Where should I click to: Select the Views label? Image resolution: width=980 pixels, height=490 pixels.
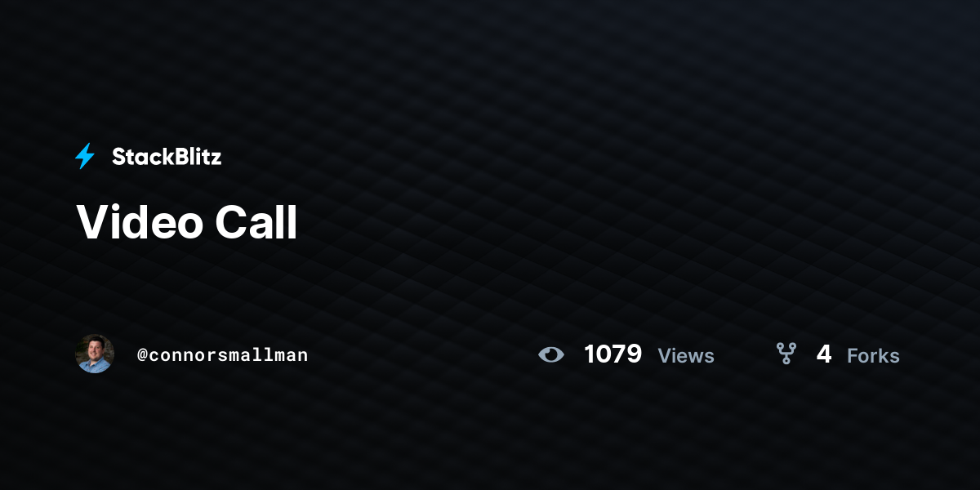pos(686,355)
